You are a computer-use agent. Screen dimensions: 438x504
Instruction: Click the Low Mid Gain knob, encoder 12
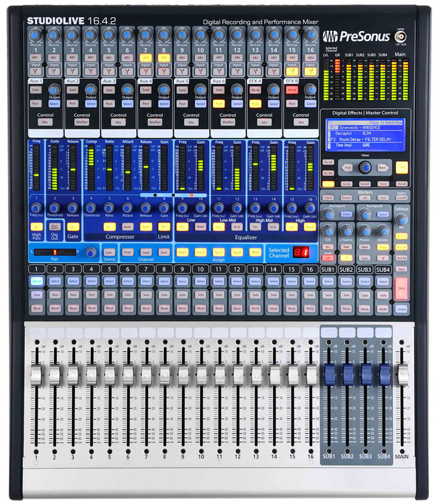[x=237, y=208]
